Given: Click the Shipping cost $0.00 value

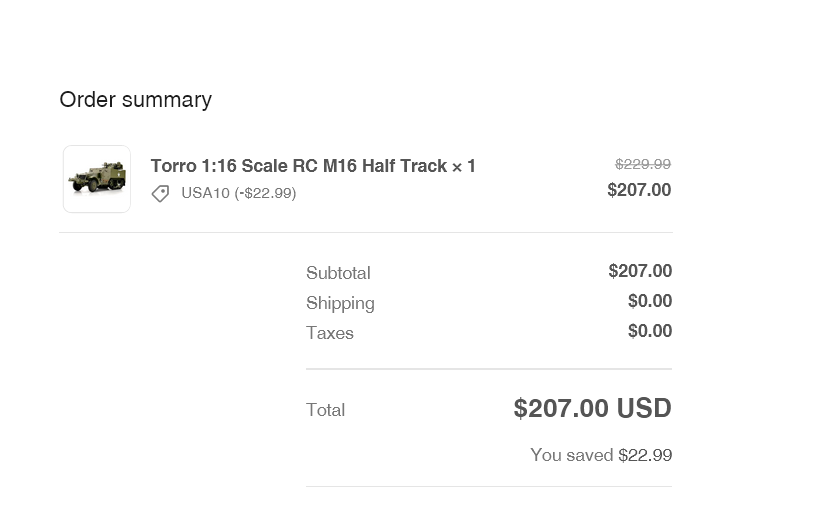Looking at the screenshot, I should click(x=650, y=301).
